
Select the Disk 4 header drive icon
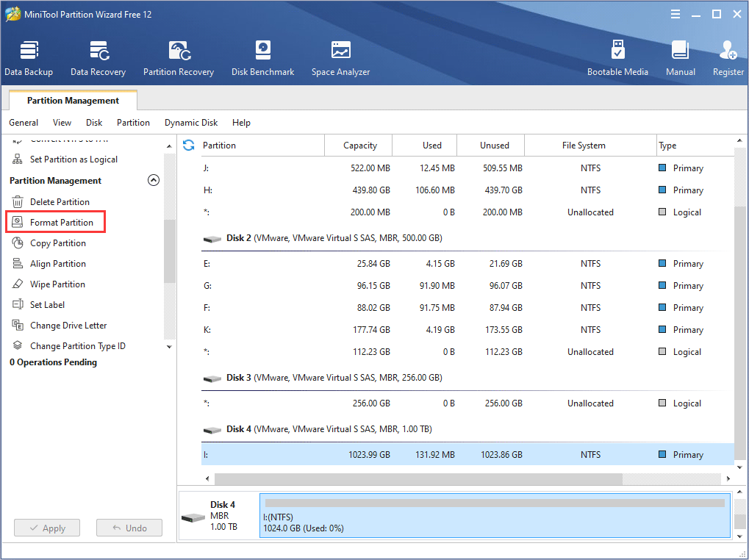212,430
